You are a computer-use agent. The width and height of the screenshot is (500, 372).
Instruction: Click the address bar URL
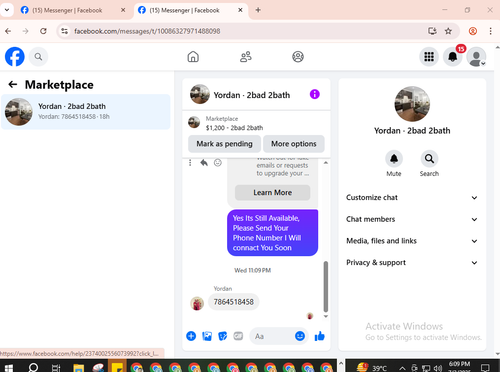point(147,31)
